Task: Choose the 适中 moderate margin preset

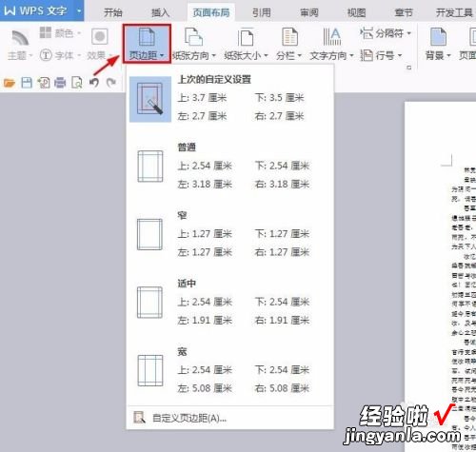Action: click(x=229, y=303)
